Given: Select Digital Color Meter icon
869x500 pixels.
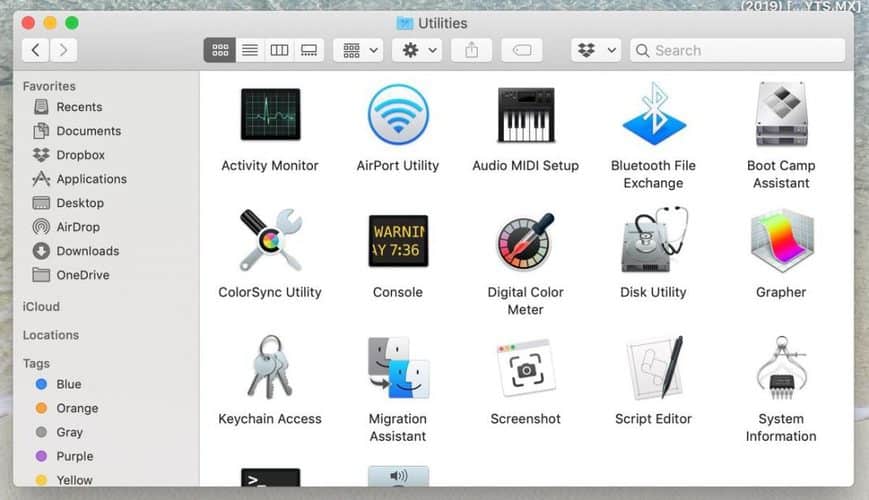Looking at the screenshot, I should 525,241.
